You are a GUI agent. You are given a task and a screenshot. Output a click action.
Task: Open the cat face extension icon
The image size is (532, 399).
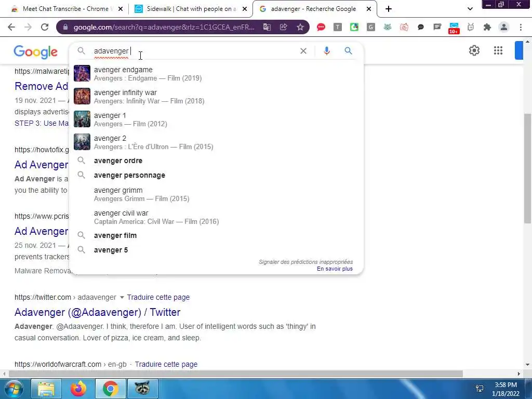tap(387, 27)
